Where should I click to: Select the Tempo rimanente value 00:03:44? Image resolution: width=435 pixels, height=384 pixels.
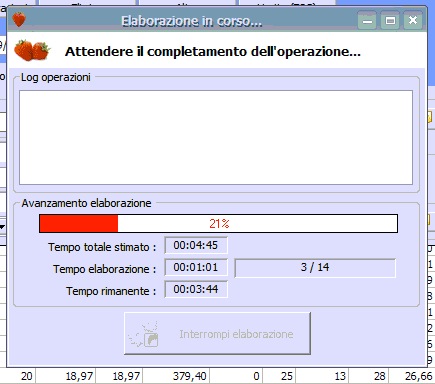coord(196,289)
